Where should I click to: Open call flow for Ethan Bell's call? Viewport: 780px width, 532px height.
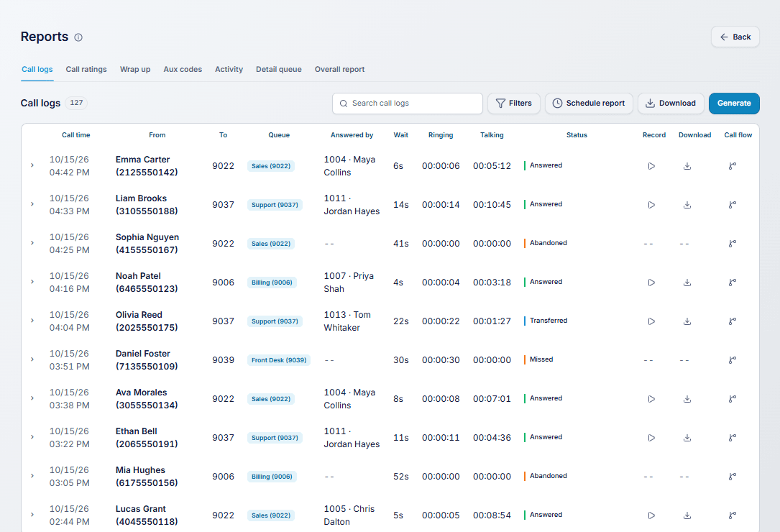point(733,438)
